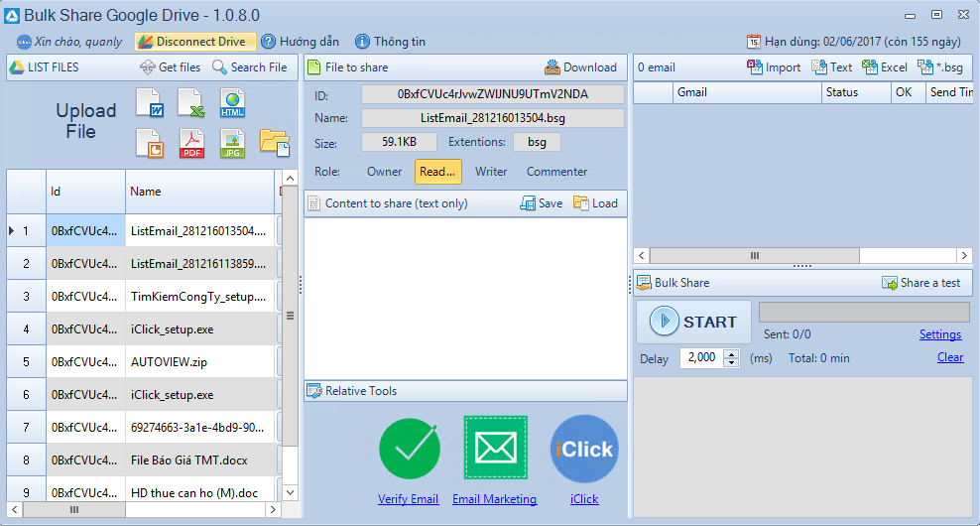Viewport: 980px width, 526px height.
Task: Select the Owner role
Action: [385, 172]
